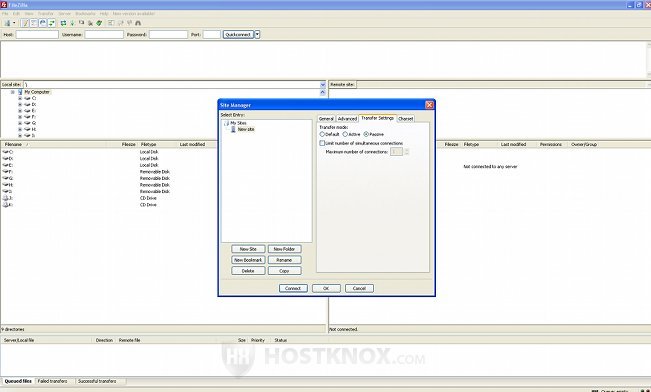Click the Password input field
Viewport: 651px width, 392px height.
[168, 34]
